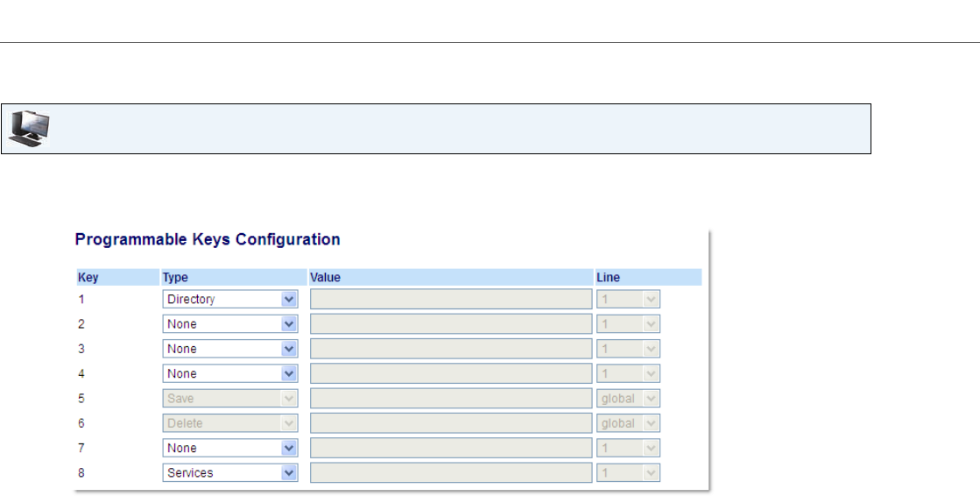Open the Line dropdown for key 3
The width and height of the screenshot is (980, 496).
[628, 349]
